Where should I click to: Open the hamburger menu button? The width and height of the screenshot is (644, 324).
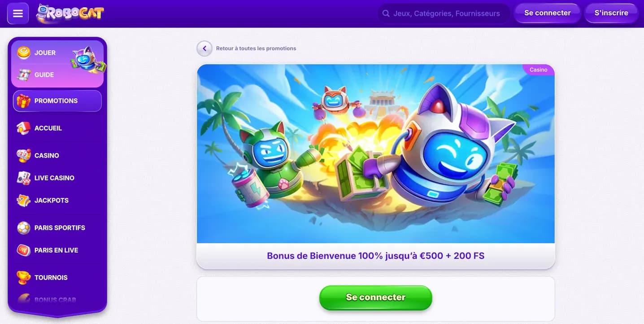click(18, 13)
